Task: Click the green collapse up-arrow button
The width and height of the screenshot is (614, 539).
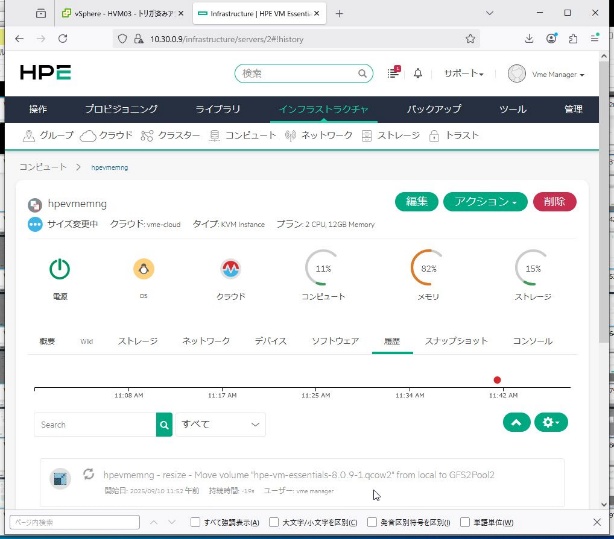Action: click(516, 423)
